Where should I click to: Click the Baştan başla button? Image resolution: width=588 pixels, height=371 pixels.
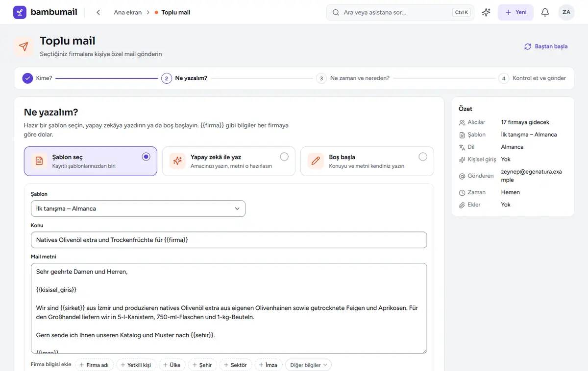546,46
